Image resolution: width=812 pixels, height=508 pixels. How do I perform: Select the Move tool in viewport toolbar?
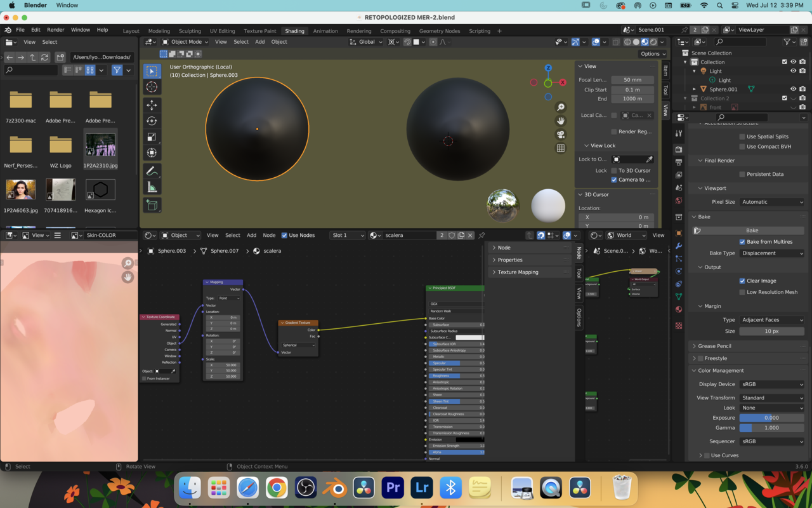pos(152,105)
